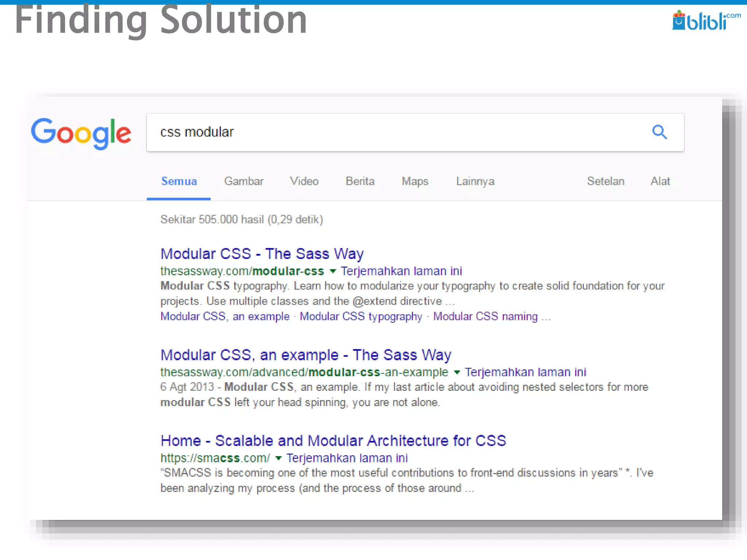Click the 6 Agt 2013 date text
The height and width of the screenshot is (560, 747).
[x=187, y=387]
